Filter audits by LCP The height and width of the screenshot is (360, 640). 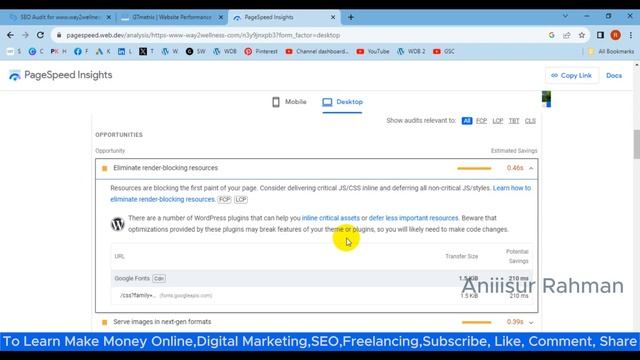(x=498, y=121)
